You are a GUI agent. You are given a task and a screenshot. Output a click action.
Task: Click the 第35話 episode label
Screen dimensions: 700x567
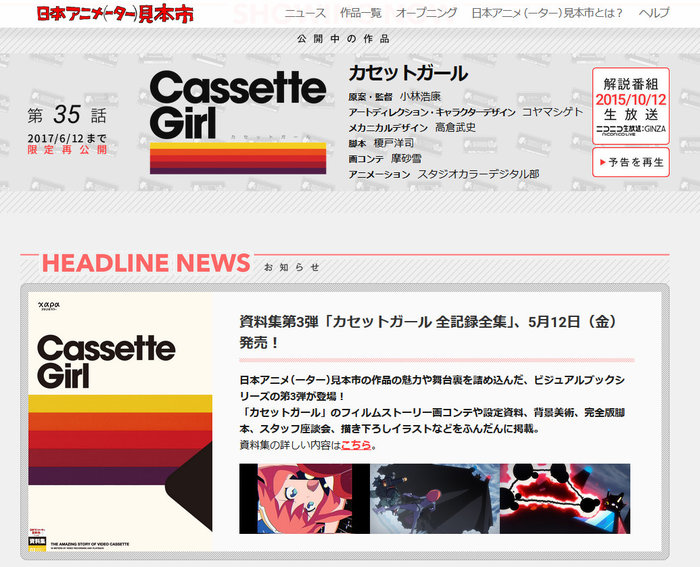coord(67,115)
